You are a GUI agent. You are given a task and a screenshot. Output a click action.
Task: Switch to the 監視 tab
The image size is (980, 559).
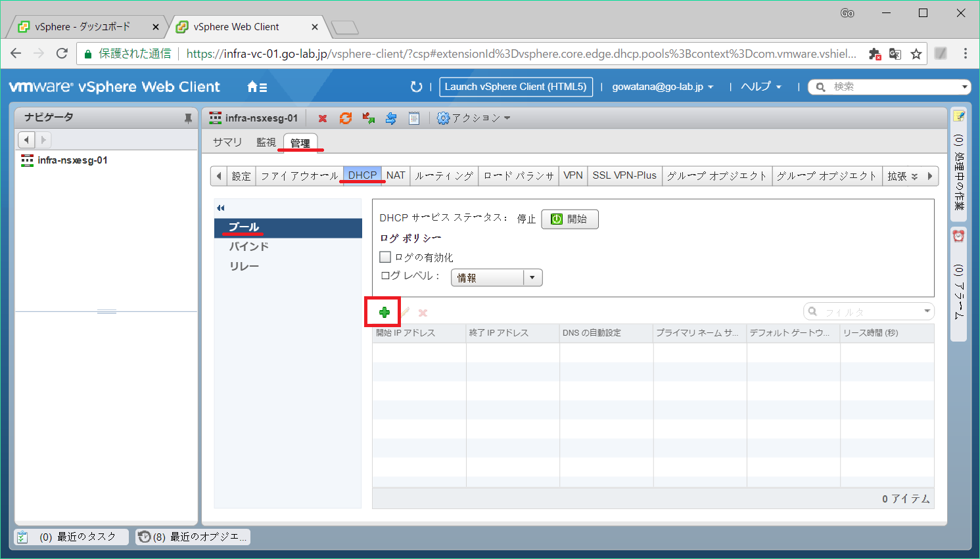(266, 143)
